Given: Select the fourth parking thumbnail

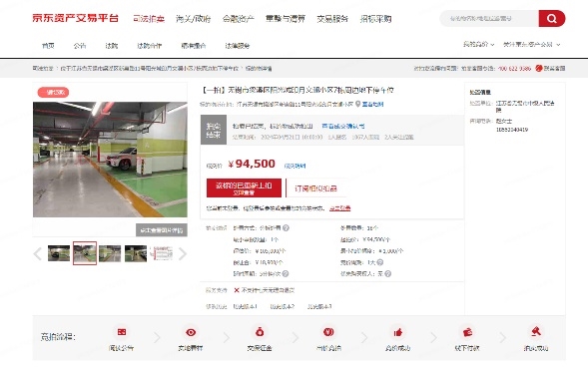Looking at the screenshot, I should [x=136, y=253].
